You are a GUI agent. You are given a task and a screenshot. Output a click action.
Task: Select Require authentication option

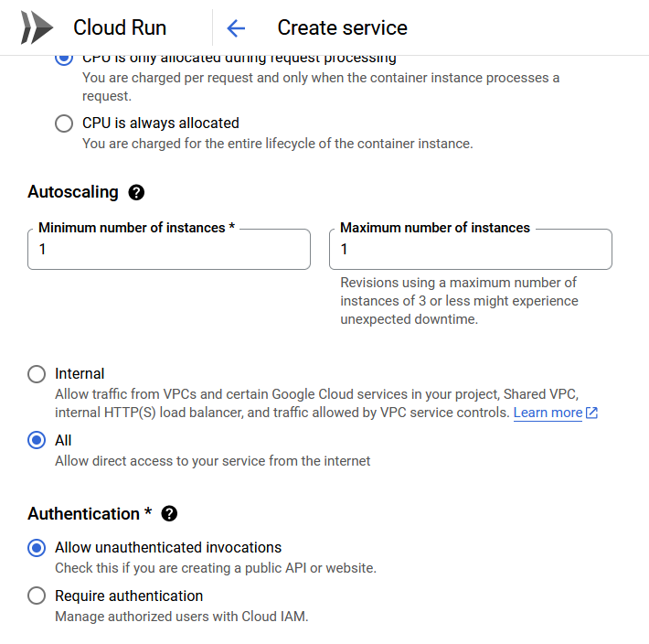(x=37, y=596)
